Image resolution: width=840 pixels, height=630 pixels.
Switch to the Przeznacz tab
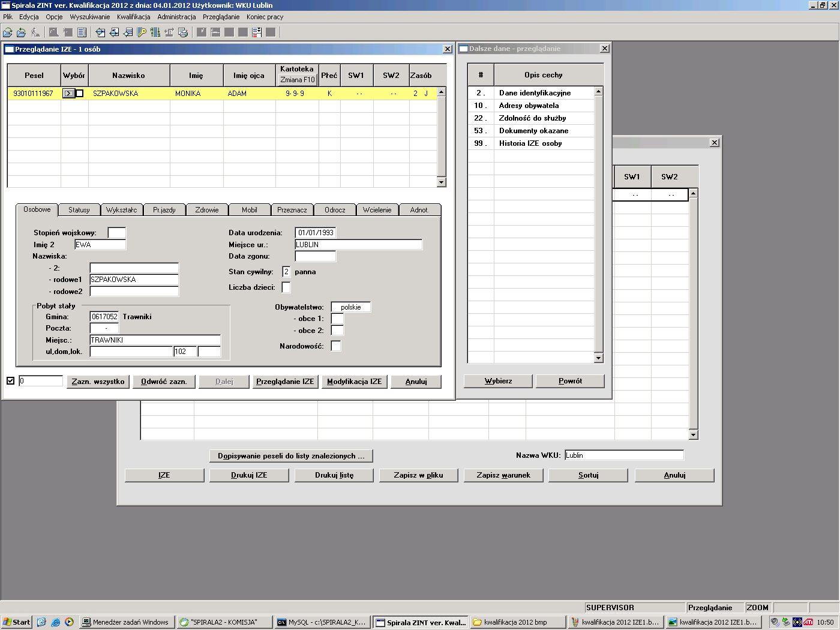point(292,210)
